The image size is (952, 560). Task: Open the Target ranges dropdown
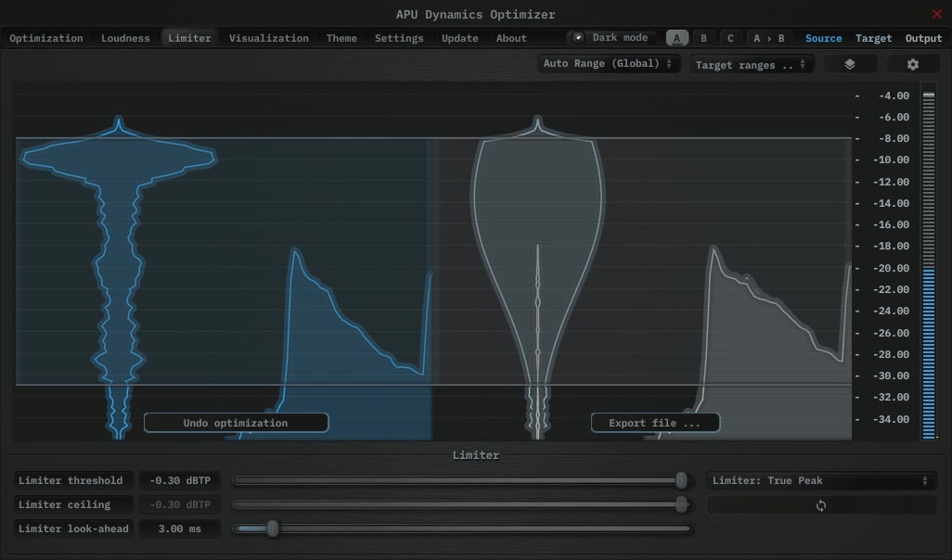[x=751, y=64]
